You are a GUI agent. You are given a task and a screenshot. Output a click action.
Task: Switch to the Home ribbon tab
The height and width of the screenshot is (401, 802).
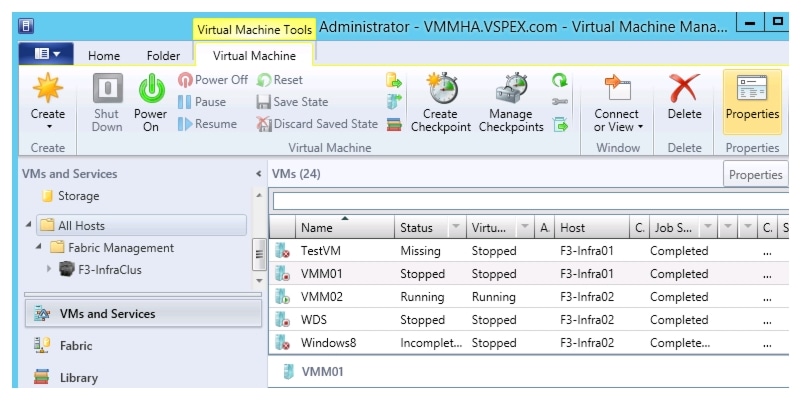tap(104, 56)
